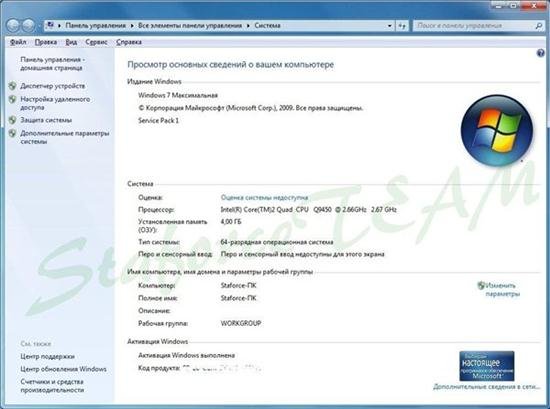550x409 pixels.
Task: Open Диспетчер устройств link
Action: (x=53, y=86)
